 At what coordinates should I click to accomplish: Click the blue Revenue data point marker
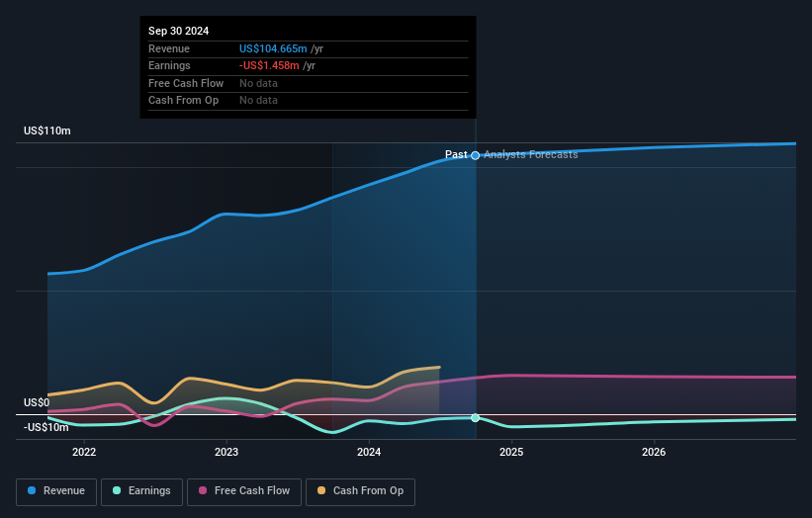[x=476, y=155]
